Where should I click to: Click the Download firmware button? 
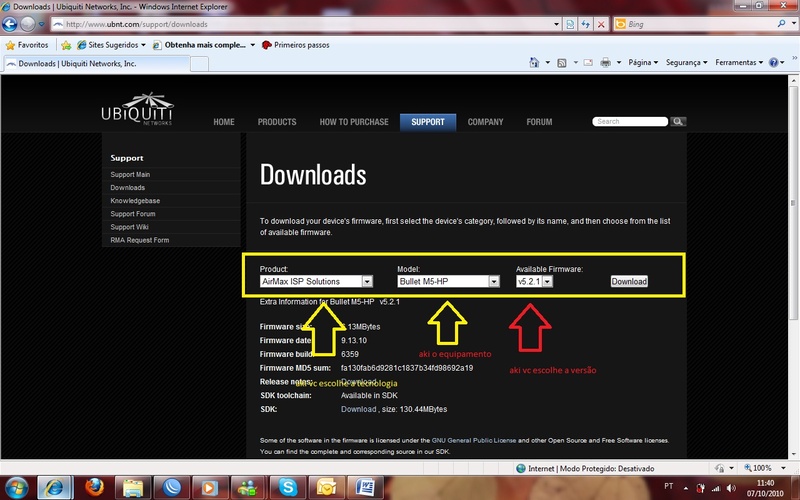(x=629, y=281)
